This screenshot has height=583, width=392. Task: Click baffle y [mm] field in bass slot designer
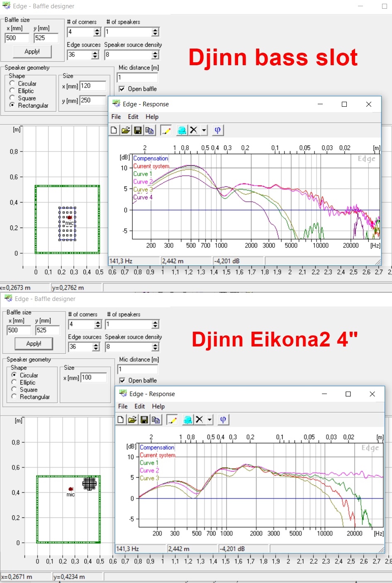coord(46,38)
